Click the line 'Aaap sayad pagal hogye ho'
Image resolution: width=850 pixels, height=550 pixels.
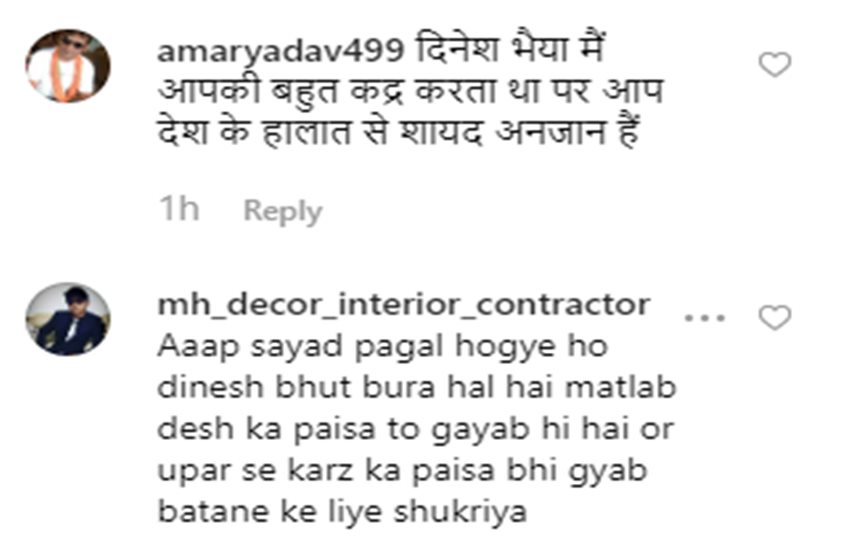tap(382, 347)
